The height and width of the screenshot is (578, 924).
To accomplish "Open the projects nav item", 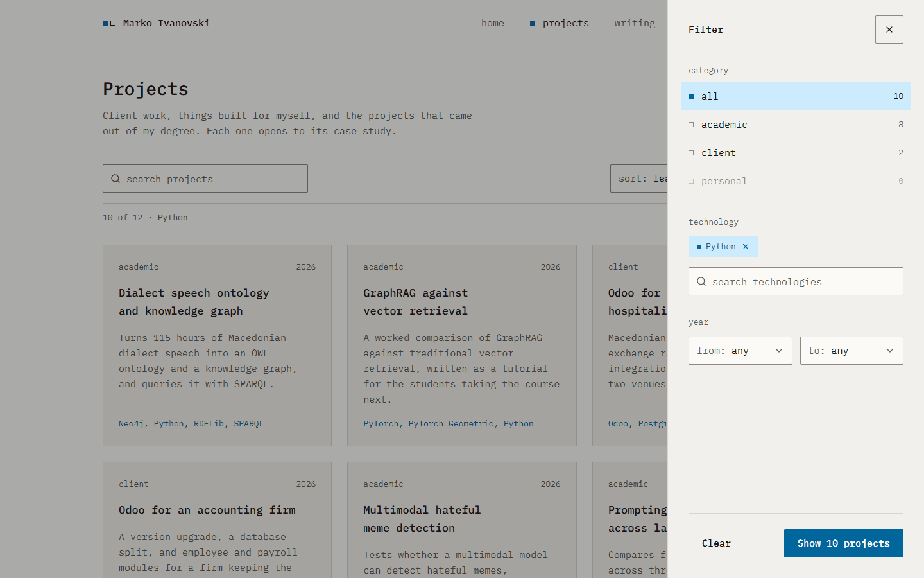I will 560,23.
